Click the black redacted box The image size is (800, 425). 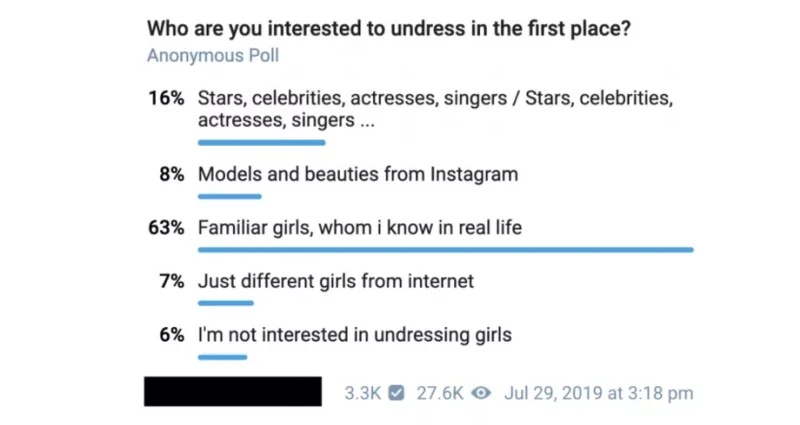coord(233,391)
